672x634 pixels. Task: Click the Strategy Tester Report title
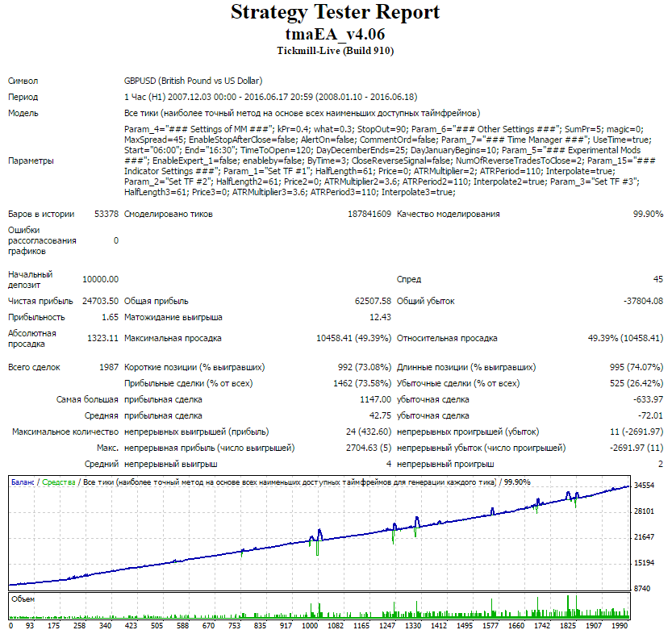(x=335, y=12)
